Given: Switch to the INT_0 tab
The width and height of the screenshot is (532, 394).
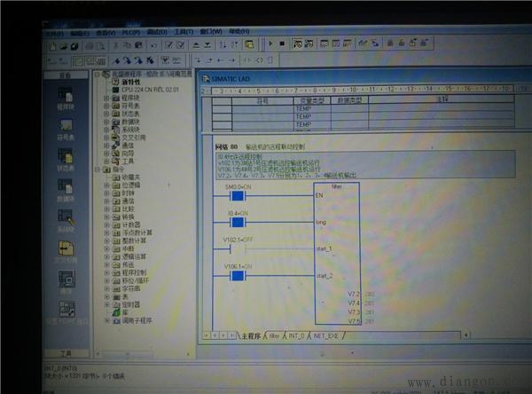Looking at the screenshot, I should tap(296, 336).
